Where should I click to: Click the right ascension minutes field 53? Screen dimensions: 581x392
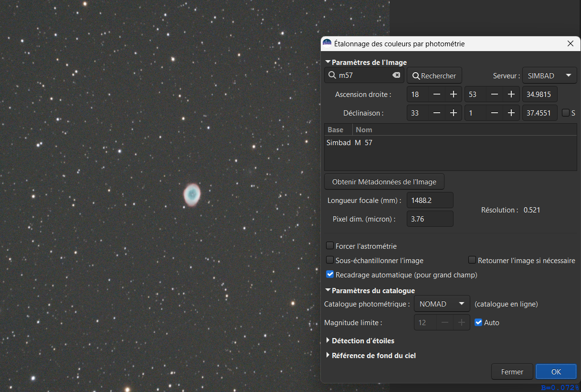coord(475,94)
